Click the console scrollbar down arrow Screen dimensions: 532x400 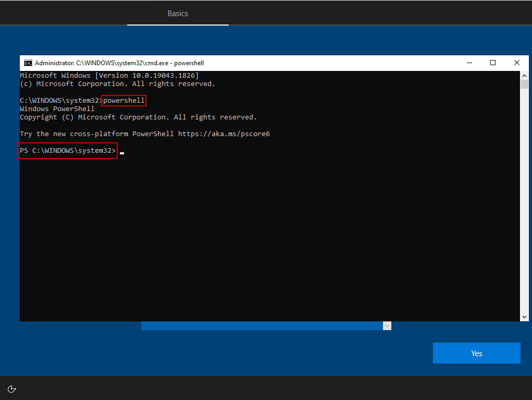(x=524, y=317)
